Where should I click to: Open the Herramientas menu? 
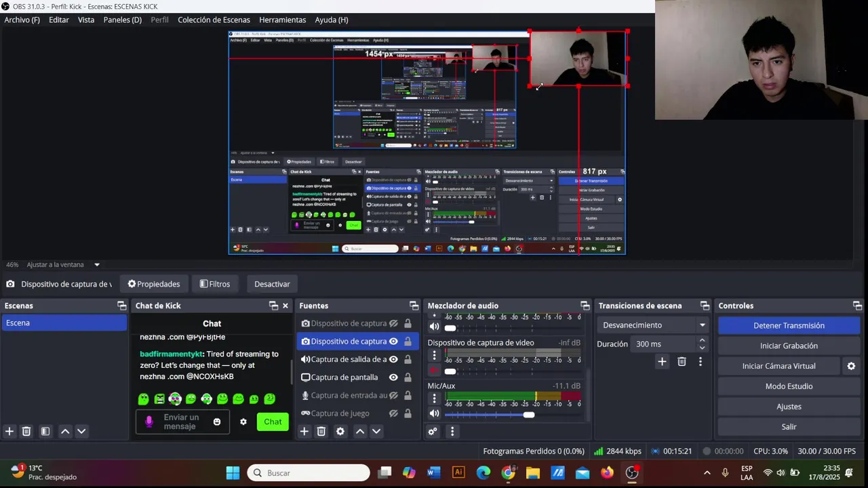point(282,20)
